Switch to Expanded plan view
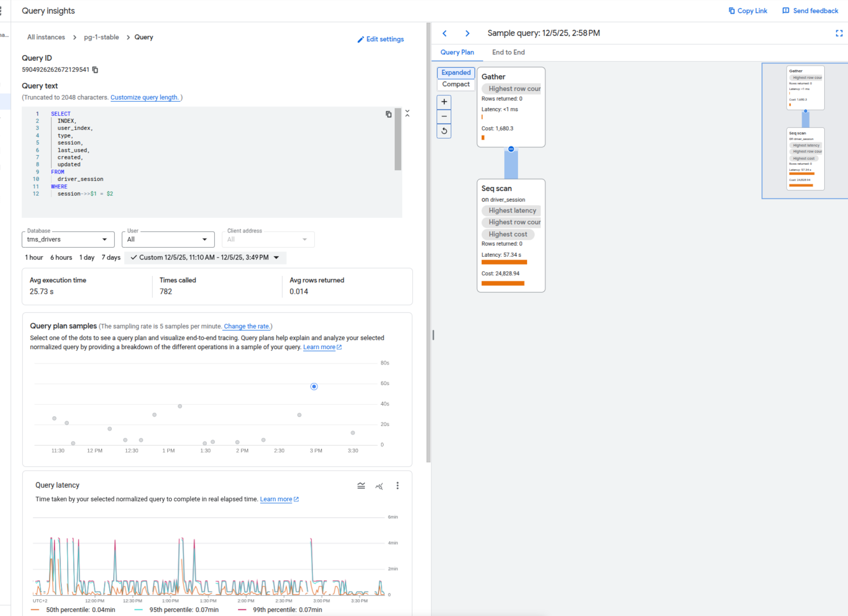848x616 pixels. [456, 73]
